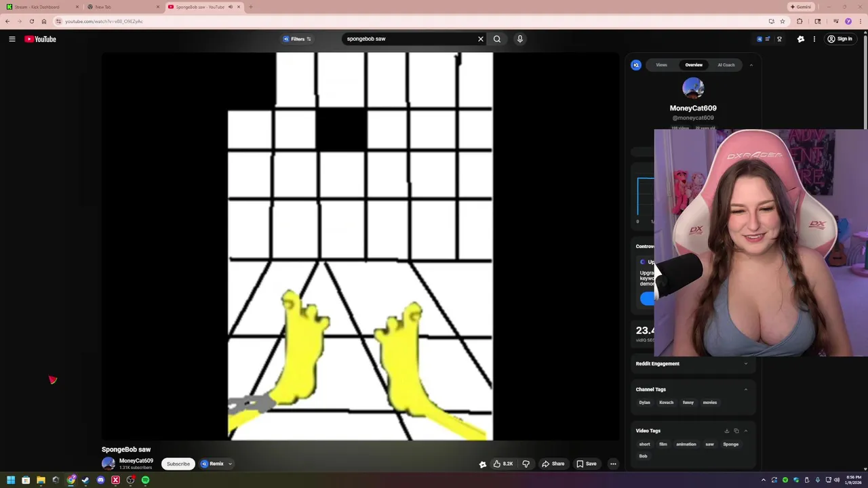The width and height of the screenshot is (868, 488).
Task: Go to the YouTube home logo
Action: click(41, 39)
